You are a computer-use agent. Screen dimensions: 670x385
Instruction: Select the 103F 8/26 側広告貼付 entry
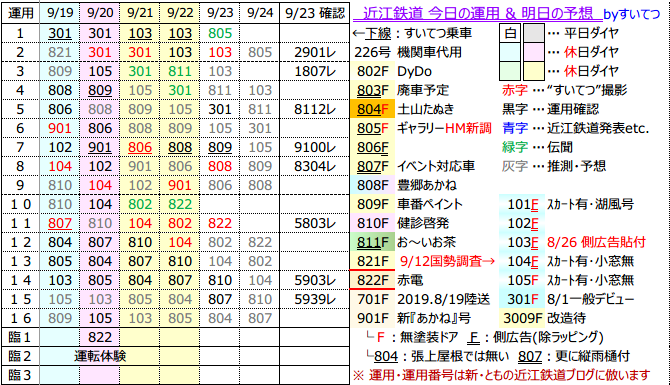(x=576, y=242)
